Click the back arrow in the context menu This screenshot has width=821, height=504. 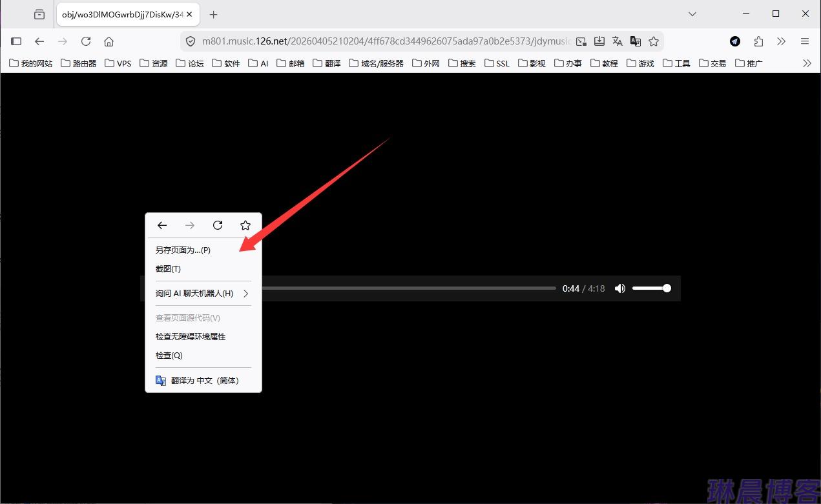tap(162, 225)
